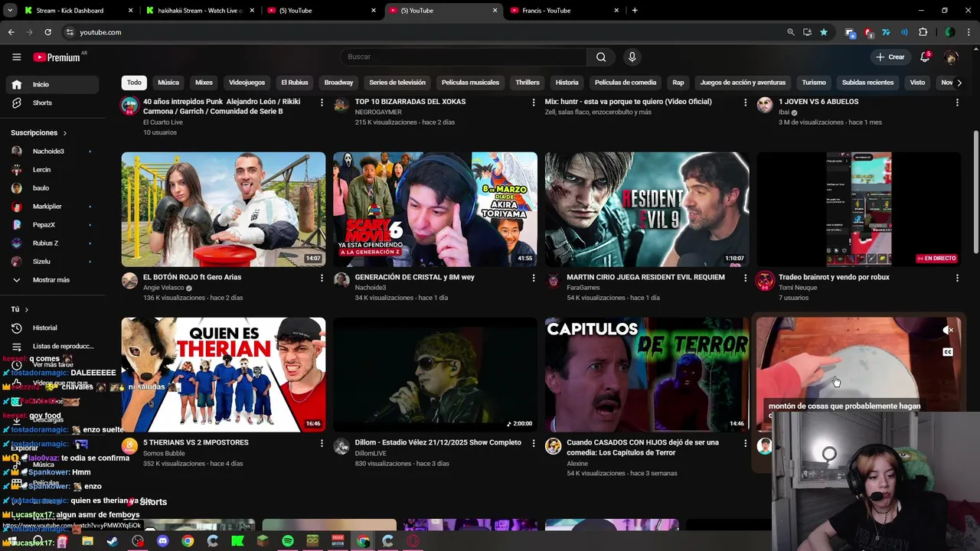Select the Música category chip

click(168, 83)
